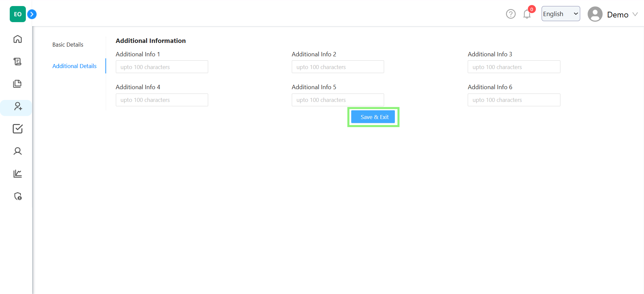The width and height of the screenshot is (644, 294).
Task: Open the checkbox task icon in sidebar
Action: point(17,129)
